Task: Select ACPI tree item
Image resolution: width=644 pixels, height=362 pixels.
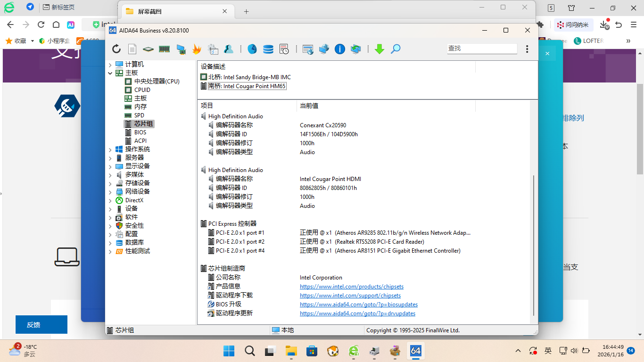Action: tap(140, 140)
